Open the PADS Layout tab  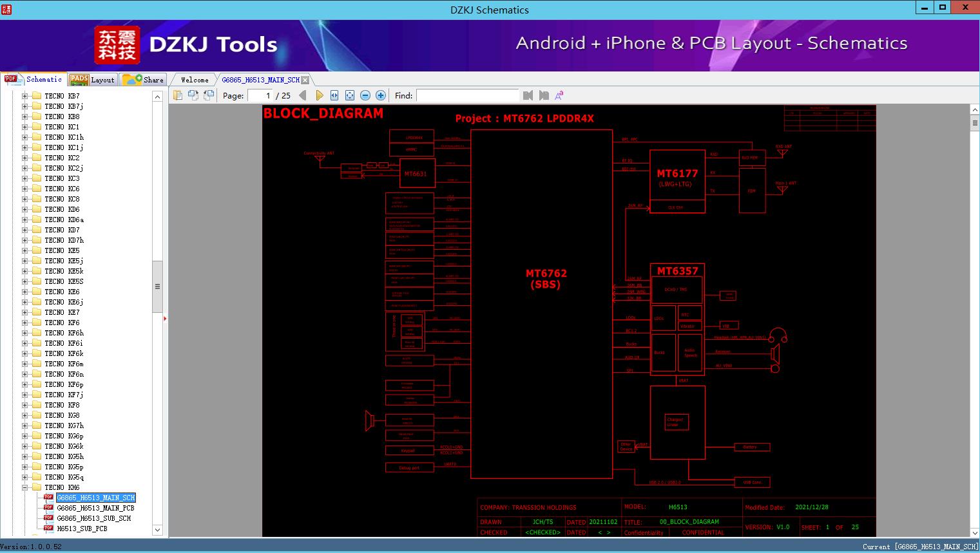[x=92, y=80]
